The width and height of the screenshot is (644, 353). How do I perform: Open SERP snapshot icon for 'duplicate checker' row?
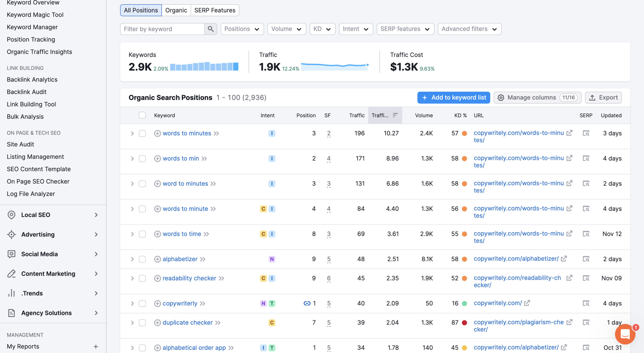[x=586, y=323]
